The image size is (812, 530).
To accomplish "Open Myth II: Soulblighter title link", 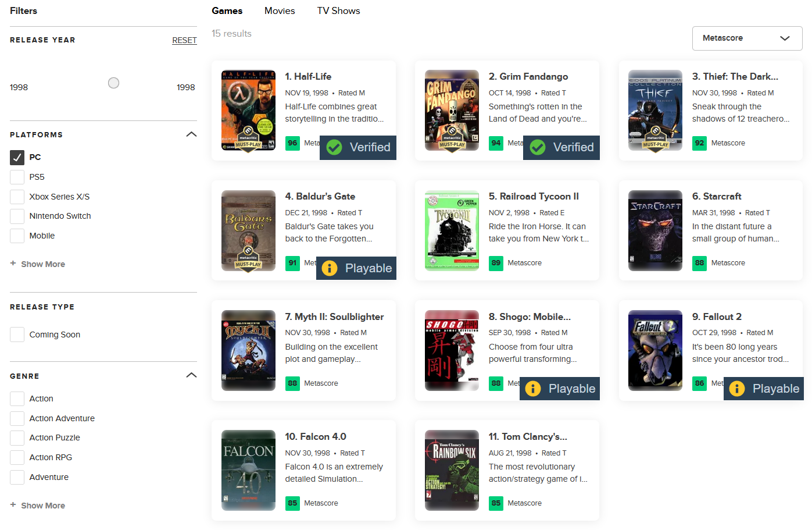I will 334,316.
